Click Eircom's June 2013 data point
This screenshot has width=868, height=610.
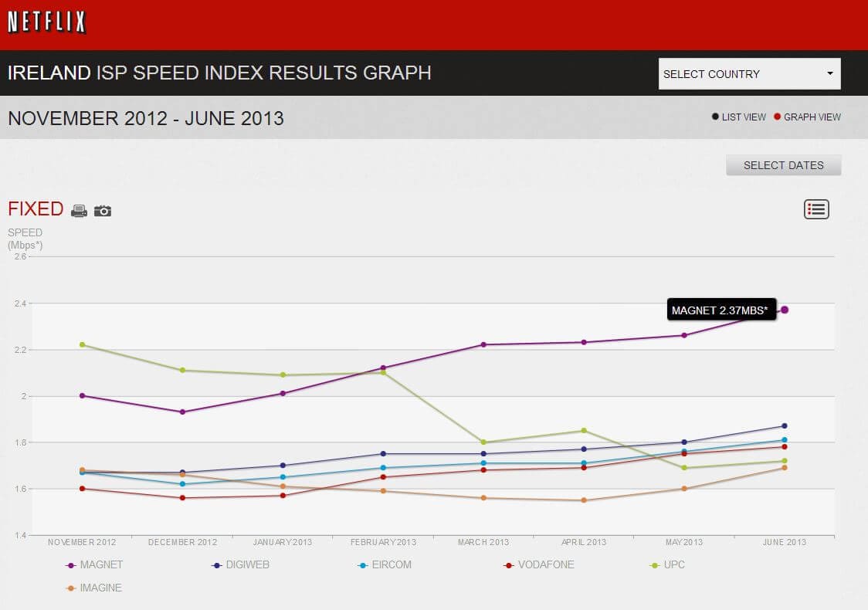click(x=785, y=440)
